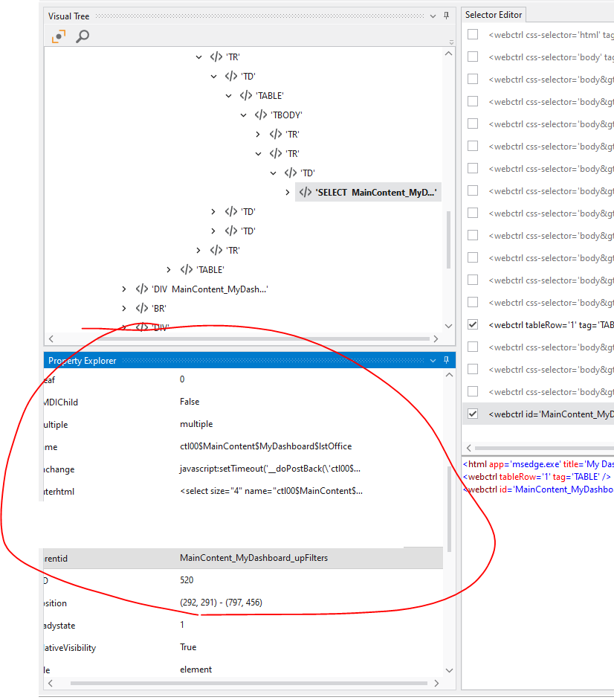614x700 pixels.
Task: Click the </> icon beside 'DIV MainContent_MyDash...' node
Action: coord(140,289)
